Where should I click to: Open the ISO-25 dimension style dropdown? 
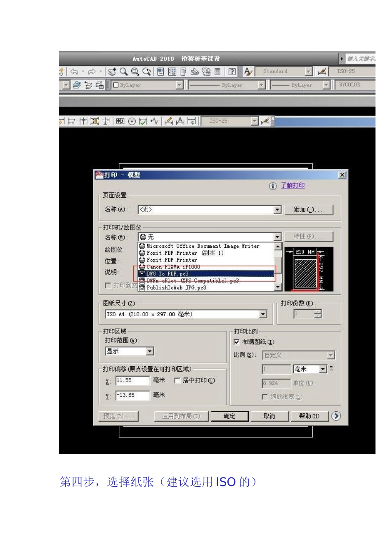[x=255, y=121]
